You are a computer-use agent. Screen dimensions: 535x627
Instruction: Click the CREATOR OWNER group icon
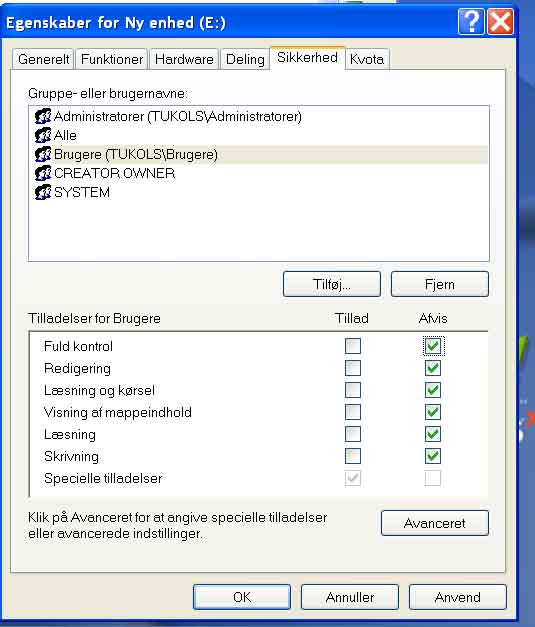(x=43, y=173)
